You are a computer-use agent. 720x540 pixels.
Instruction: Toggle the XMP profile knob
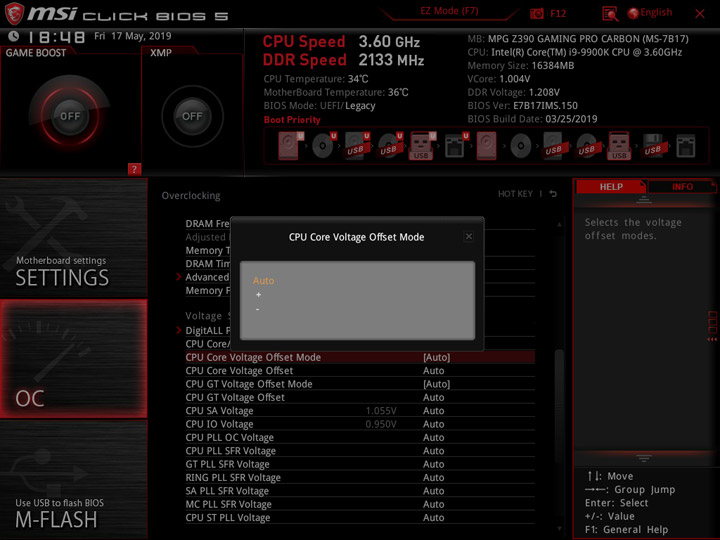[x=192, y=116]
